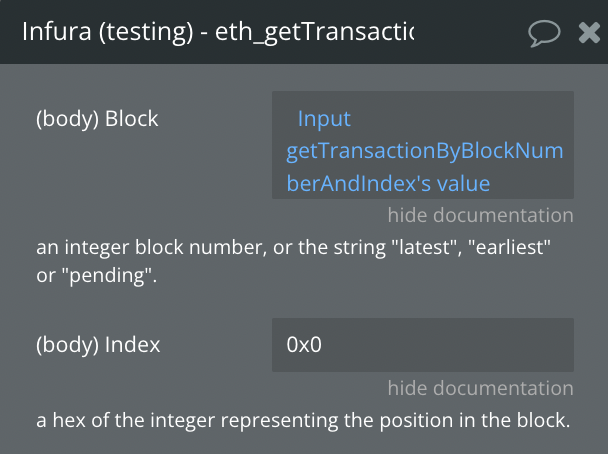
Task: Select the "Input" word in Block expression
Action: point(324,119)
